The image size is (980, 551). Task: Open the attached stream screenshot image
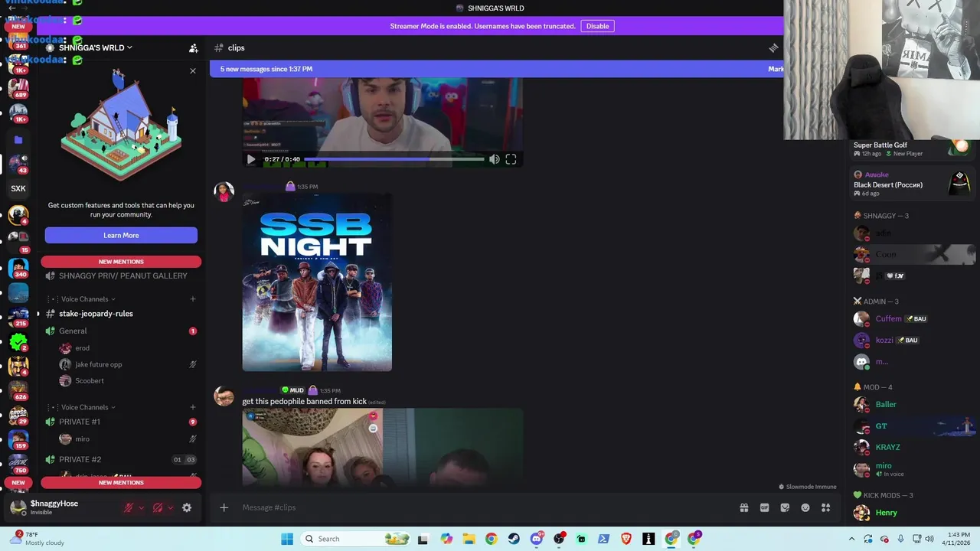[x=383, y=447]
